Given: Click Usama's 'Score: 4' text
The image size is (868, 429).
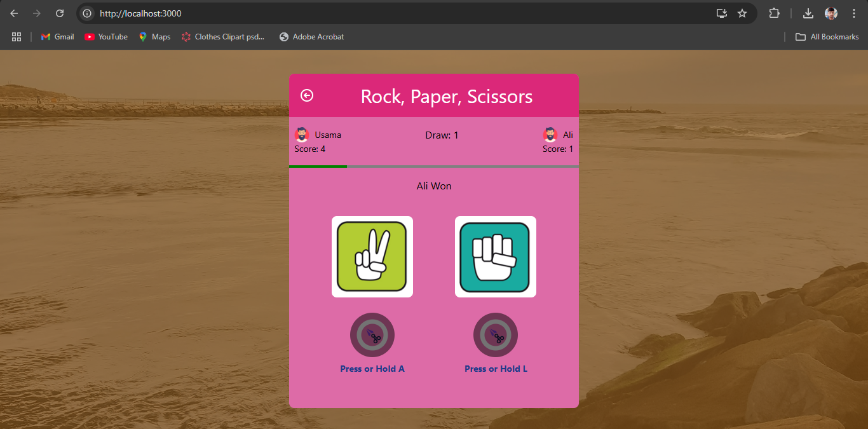Looking at the screenshot, I should (310, 149).
